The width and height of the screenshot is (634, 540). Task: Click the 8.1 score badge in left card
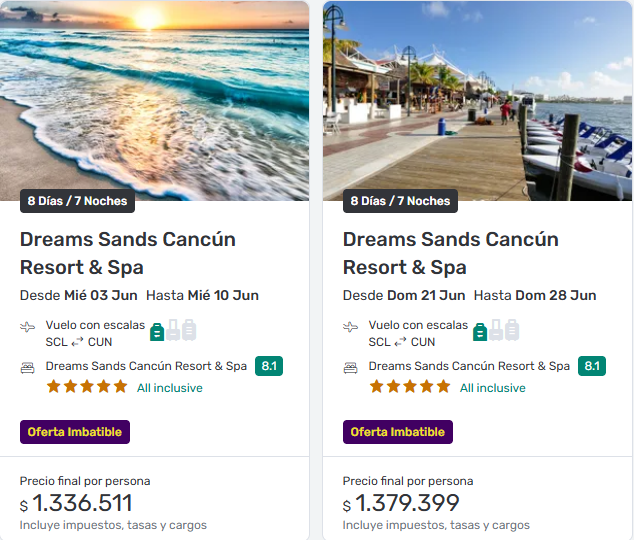(269, 366)
